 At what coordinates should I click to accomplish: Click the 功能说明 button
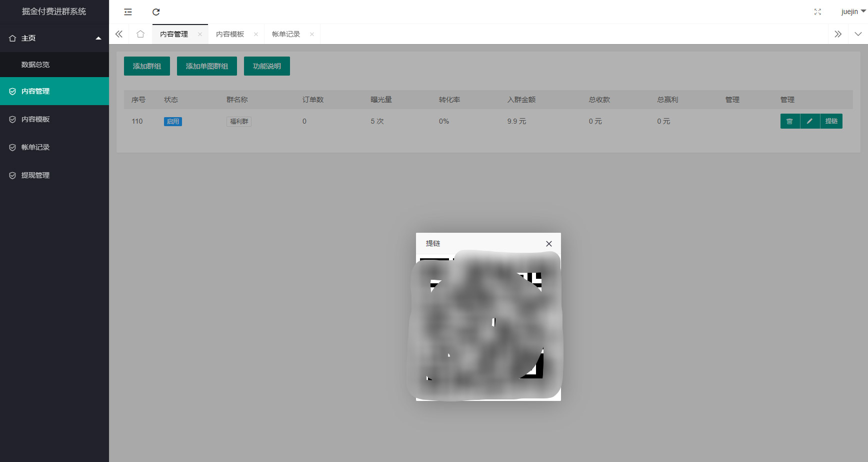pyautogui.click(x=267, y=66)
